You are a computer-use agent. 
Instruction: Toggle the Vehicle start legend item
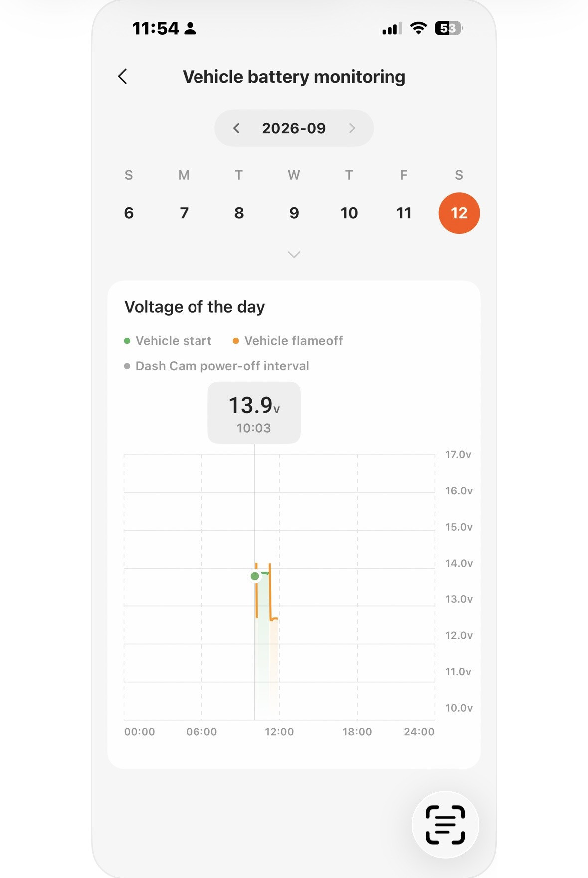tap(168, 341)
